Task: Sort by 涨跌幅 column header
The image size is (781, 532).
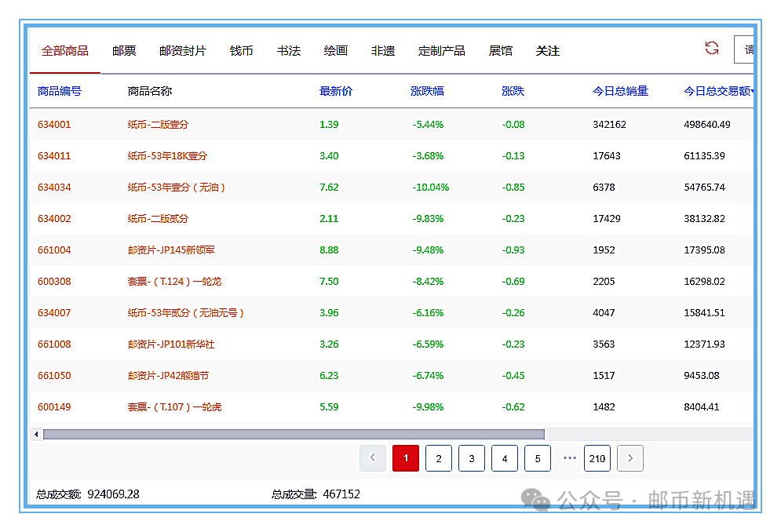Action: coord(427,91)
